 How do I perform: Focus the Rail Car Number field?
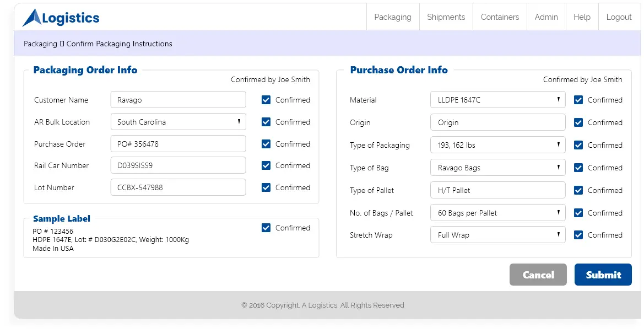[x=178, y=165]
